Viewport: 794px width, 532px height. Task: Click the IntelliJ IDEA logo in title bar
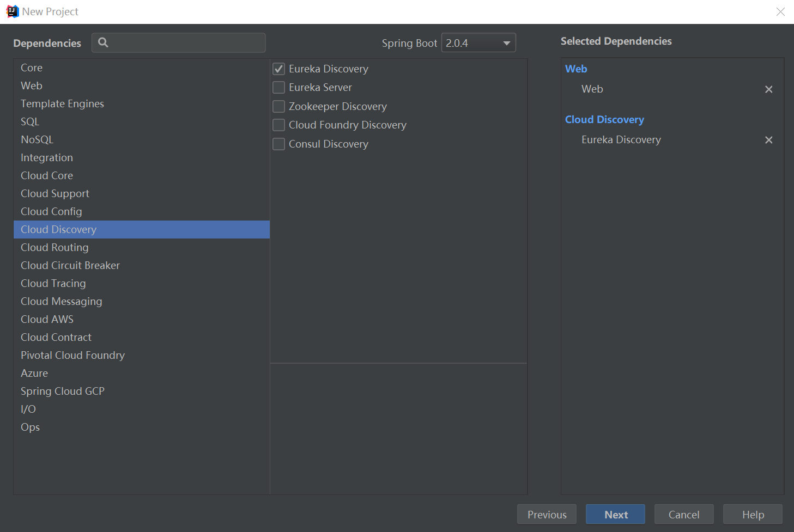[12, 11]
